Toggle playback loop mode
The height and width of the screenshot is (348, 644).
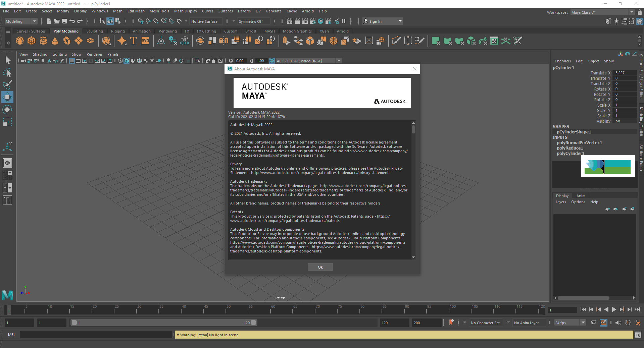pyautogui.click(x=594, y=323)
